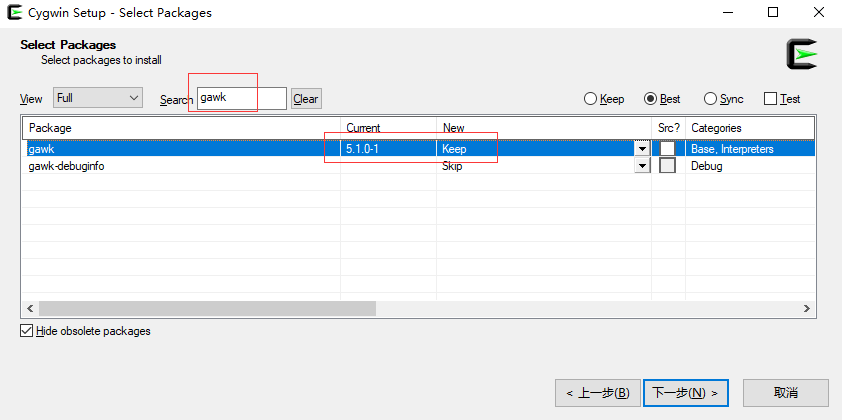Viewport: 842px width, 420px height.
Task: Check the Src? box for gawk-debuginfo
Action: coord(667,165)
